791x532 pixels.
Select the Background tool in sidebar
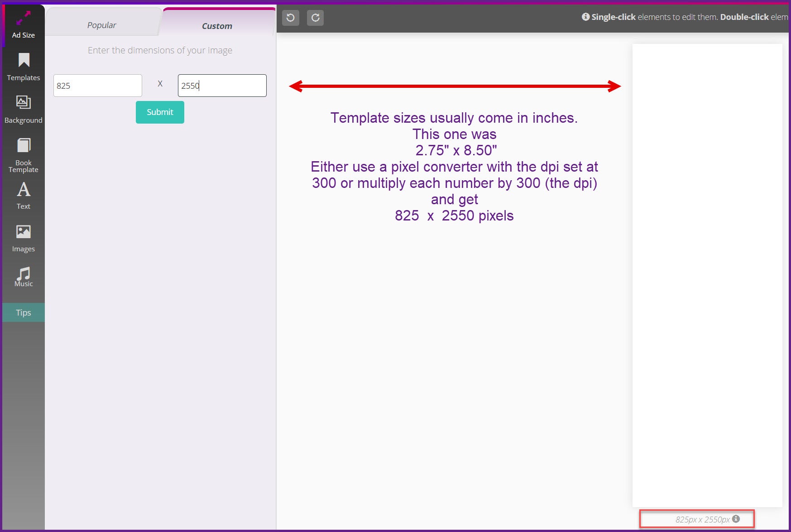coord(24,109)
